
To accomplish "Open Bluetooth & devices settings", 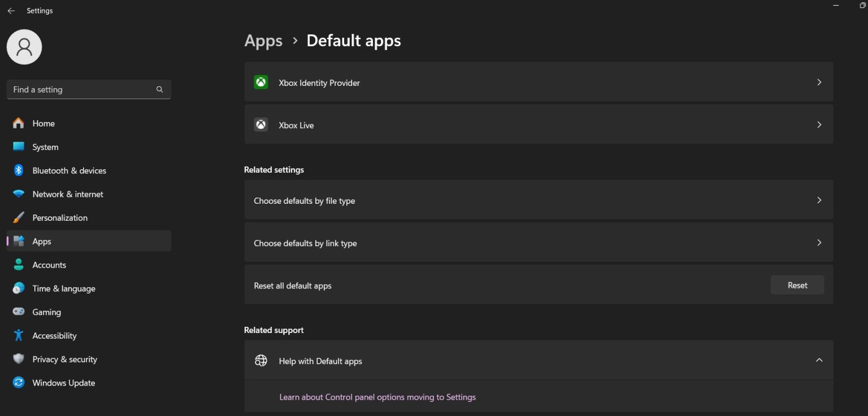I will (x=69, y=170).
